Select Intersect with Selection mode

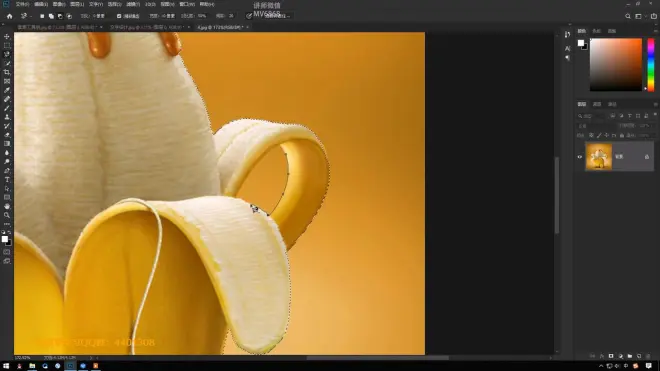click(x=69, y=16)
